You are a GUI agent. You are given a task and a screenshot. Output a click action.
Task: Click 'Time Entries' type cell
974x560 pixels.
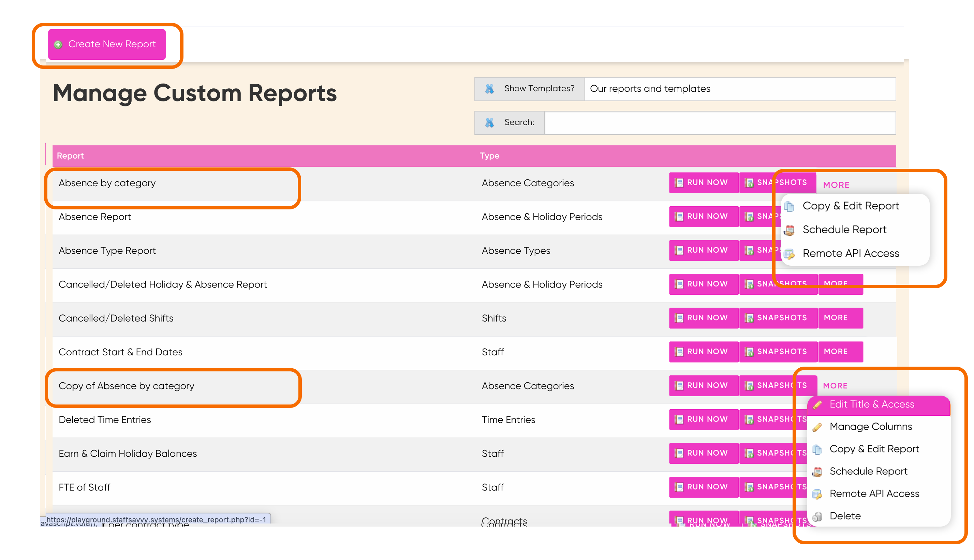tap(508, 419)
